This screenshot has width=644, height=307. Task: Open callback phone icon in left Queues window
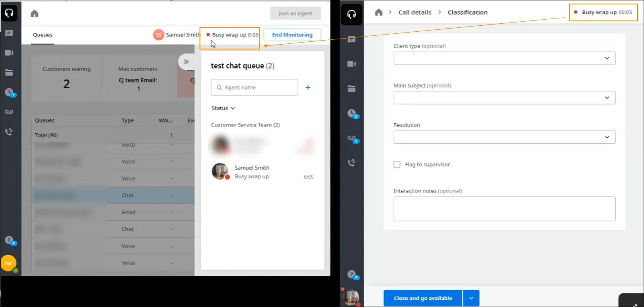(9, 131)
